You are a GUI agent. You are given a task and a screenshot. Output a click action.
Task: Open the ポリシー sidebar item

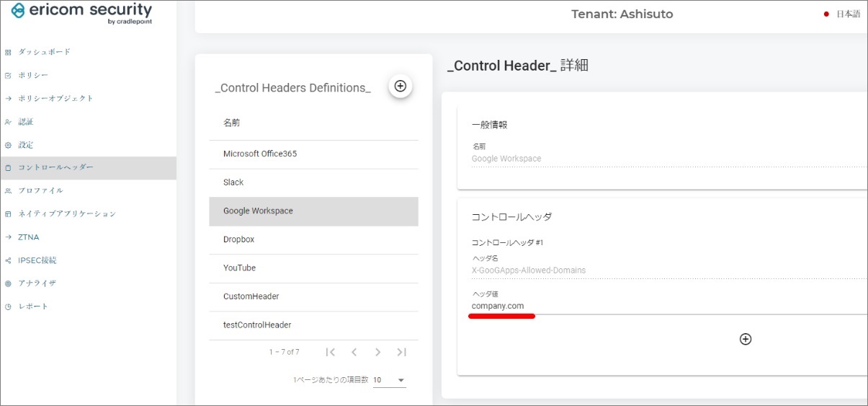[33, 75]
